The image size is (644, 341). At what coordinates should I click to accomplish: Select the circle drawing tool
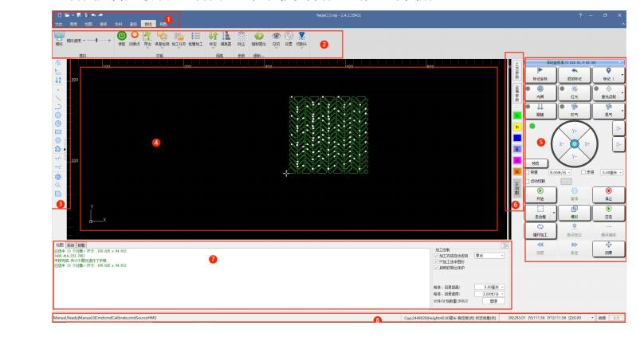58,116
